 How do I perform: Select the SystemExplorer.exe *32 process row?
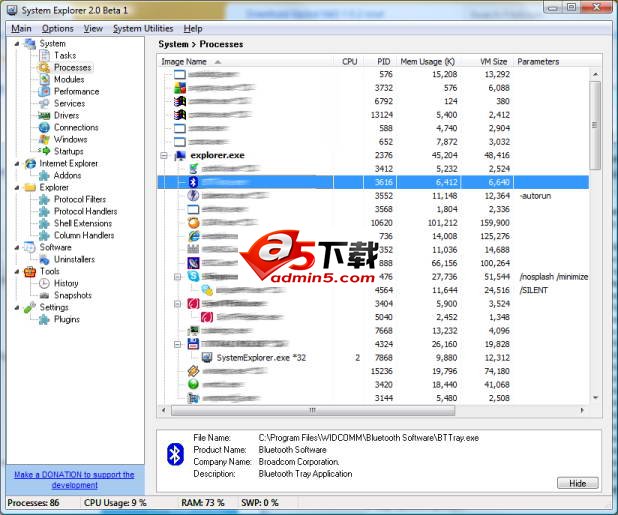(x=373, y=358)
